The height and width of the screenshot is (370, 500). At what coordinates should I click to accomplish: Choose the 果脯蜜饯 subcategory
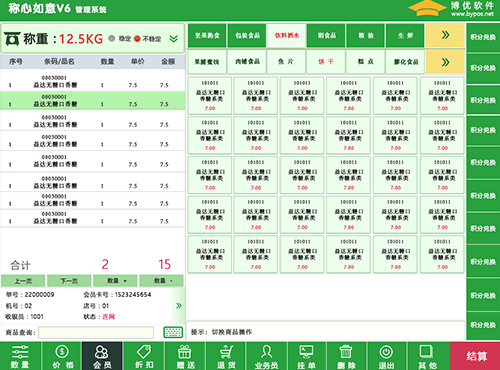click(207, 62)
